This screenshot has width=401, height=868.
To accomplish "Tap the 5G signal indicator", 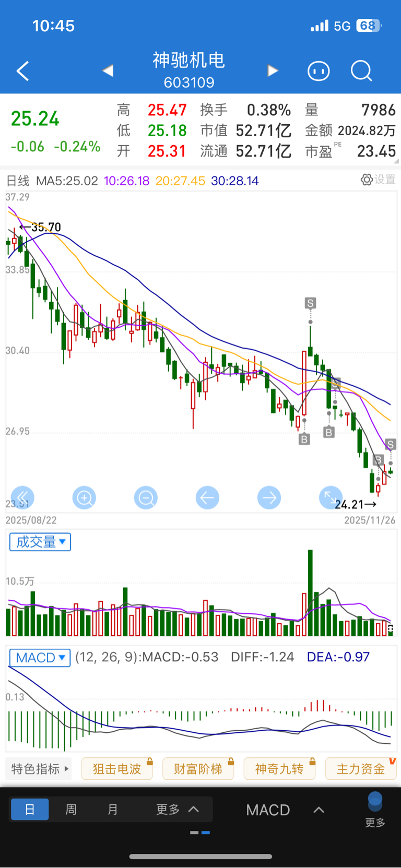I will [x=342, y=26].
